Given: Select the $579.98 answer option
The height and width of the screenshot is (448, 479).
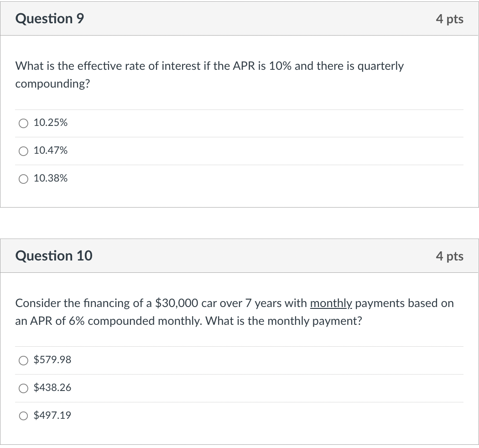Looking at the screenshot, I should click(23, 360).
